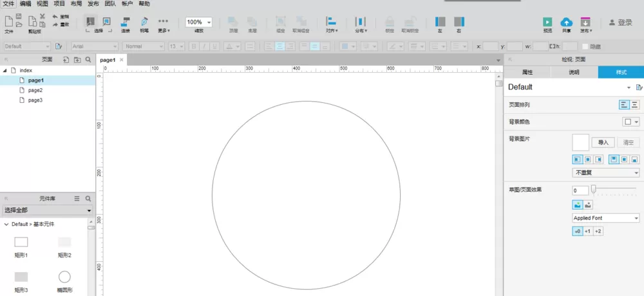Click search icon in widget library panel

(88, 199)
